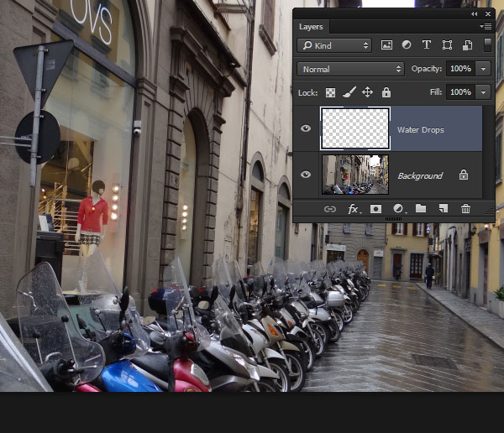Filter layers by type (T icon)
The width and height of the screenshot is (504, 433).
point(426,45)
